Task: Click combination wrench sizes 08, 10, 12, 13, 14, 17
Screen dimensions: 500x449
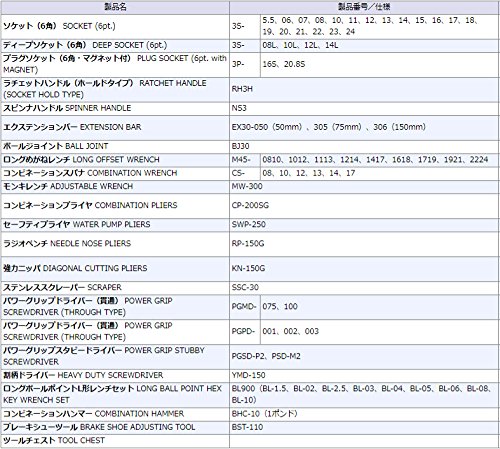Action: [x=379, y=173]
